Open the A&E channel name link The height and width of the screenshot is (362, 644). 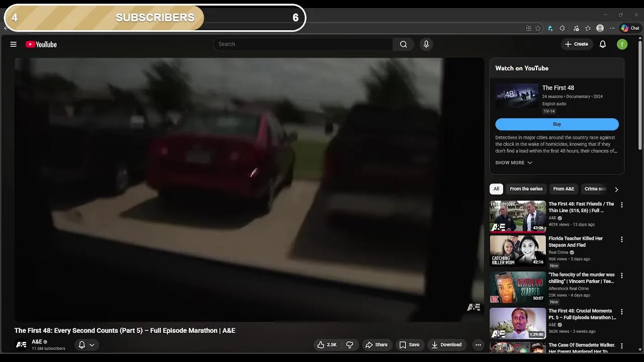coord(37,342)
